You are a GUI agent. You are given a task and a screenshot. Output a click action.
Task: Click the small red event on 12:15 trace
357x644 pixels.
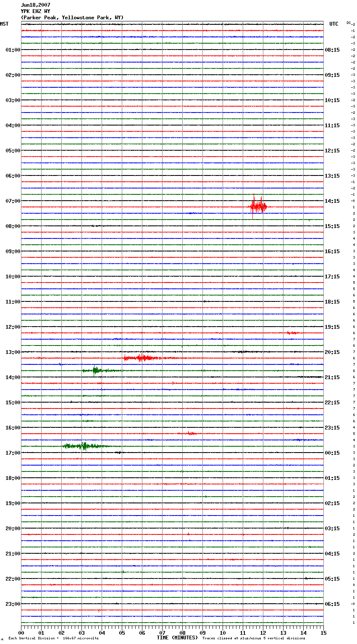[292, 333]
